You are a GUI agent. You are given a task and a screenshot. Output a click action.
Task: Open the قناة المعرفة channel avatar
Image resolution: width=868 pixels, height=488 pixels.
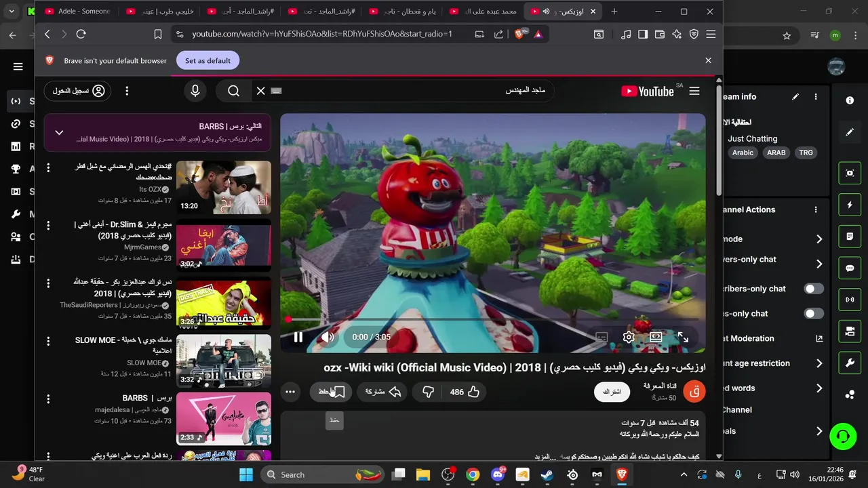pos(694,392)
